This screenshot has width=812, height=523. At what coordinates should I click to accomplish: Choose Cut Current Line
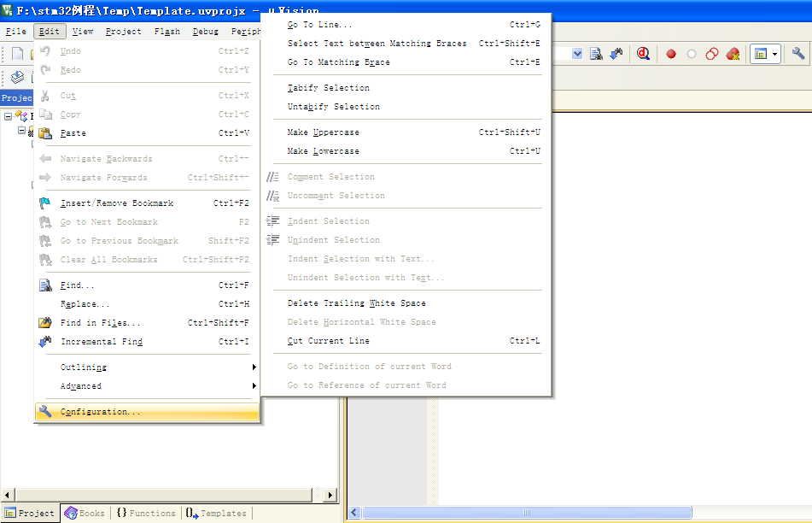tap(407, 341)
